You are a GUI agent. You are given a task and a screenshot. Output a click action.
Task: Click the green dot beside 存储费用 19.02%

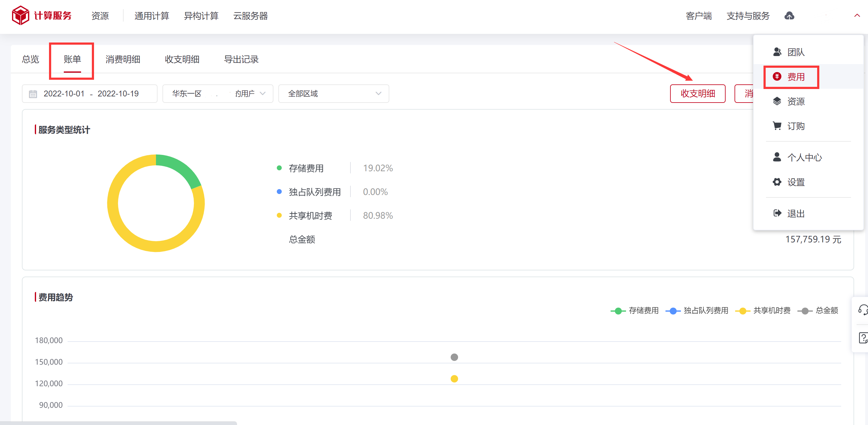point(279,168)
